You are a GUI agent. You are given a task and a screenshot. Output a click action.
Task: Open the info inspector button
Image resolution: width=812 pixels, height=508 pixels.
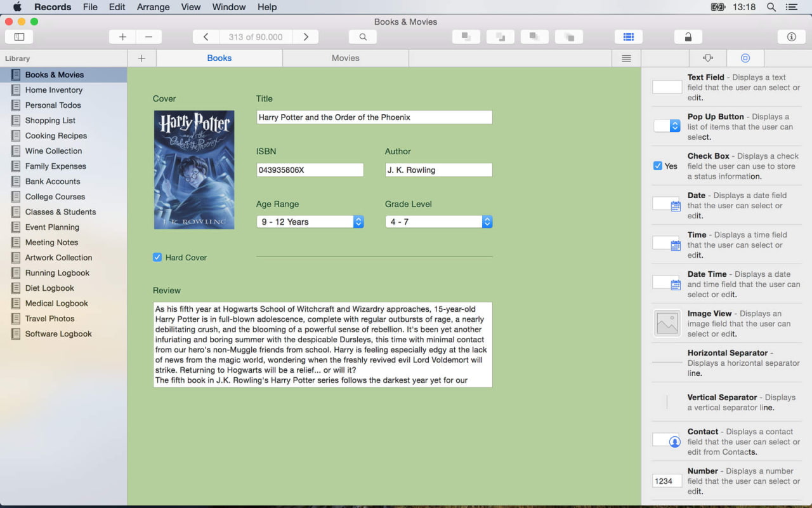coord(791,37)
